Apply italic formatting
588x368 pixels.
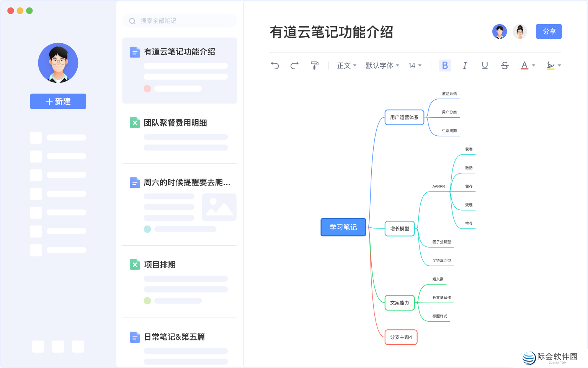point(465,66)
